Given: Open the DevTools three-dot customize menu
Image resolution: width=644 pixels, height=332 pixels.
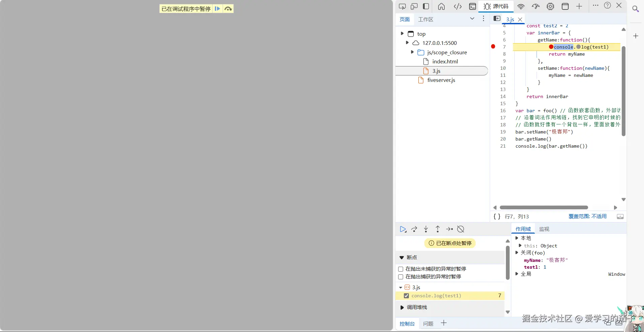Looking at the screenshot, I should click(x=595, y=5).
